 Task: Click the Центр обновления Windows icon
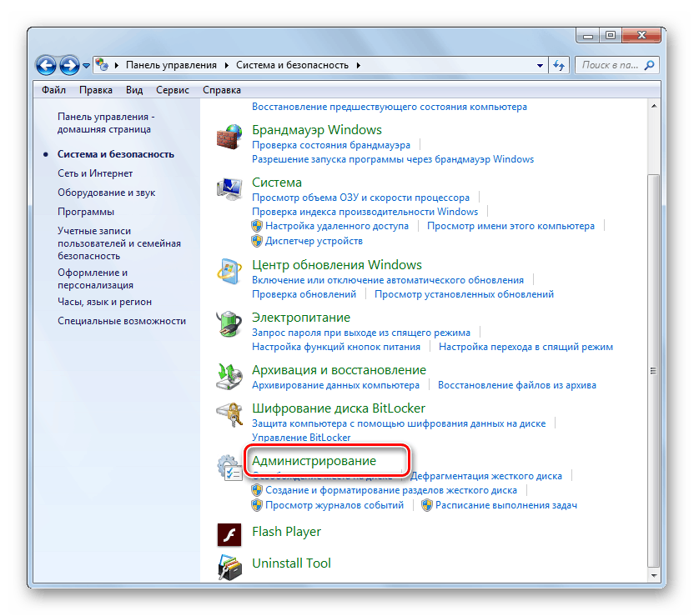(229, 271)
